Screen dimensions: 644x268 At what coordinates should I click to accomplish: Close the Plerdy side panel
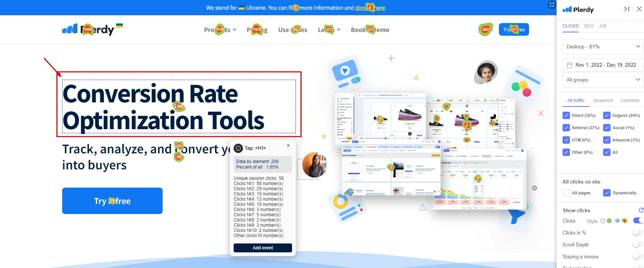639,9
